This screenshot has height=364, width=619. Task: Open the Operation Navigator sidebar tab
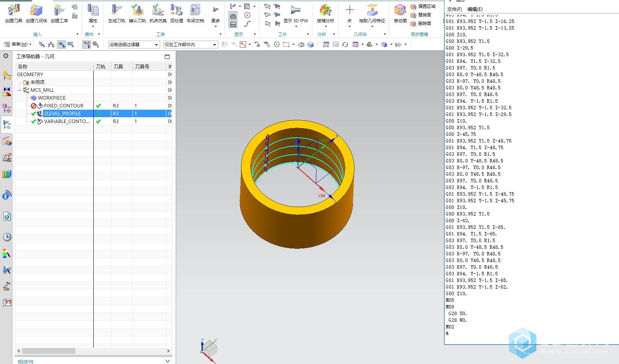click(x=7, y=125)
